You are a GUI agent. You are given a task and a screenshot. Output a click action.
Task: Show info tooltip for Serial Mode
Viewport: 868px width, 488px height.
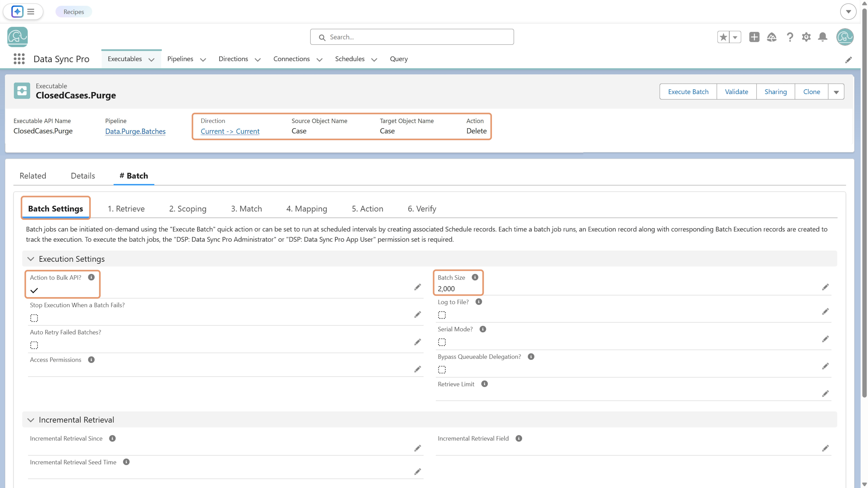coord(483,329)
